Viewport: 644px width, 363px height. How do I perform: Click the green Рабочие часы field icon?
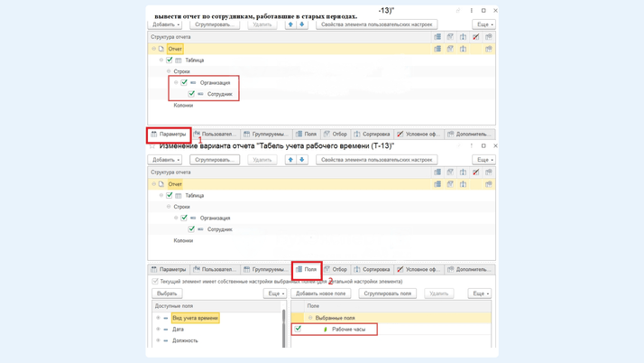326,330
